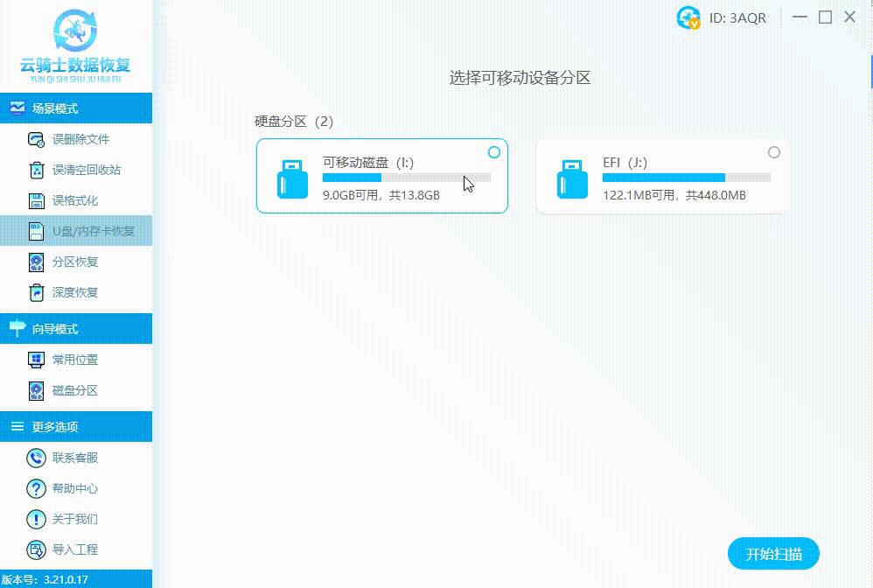Select the 可移动磁盘 (I:) radio button
This screenshot has height=588, width=873.
pos(494,152)
